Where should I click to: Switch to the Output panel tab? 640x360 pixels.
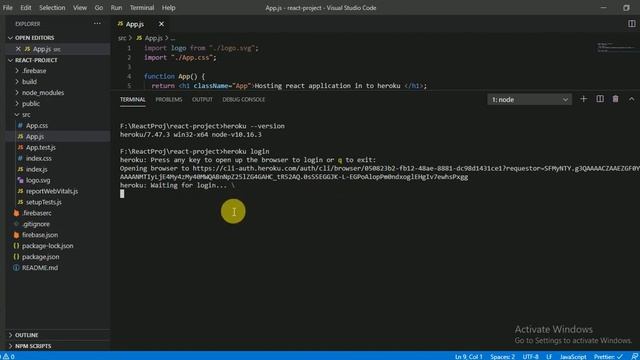pos(202,100)
